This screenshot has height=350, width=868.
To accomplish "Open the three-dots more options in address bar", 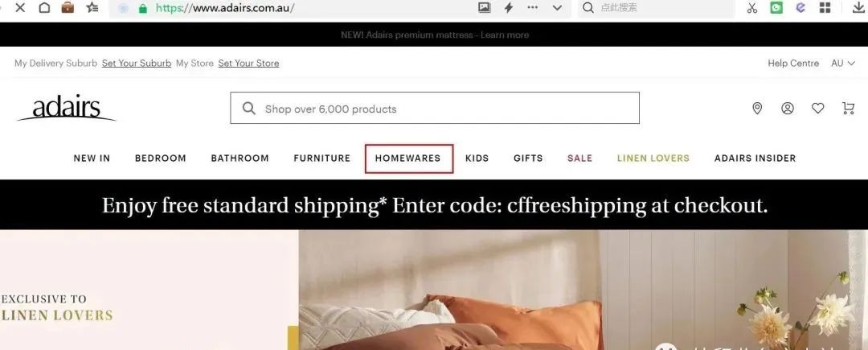I will 533,8.
